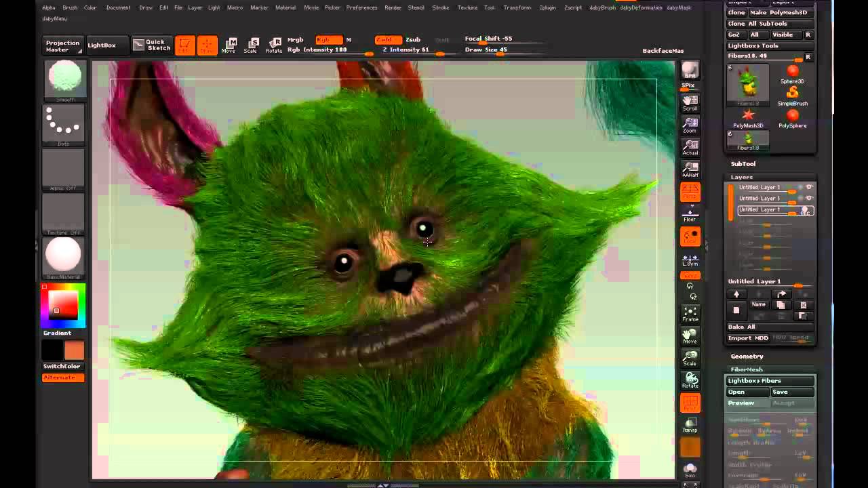Click the Actual size icon

point(690,147)
